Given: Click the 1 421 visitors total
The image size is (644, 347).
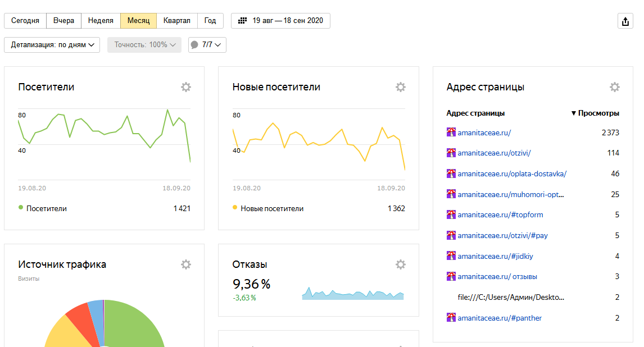Looking at the screenshot, I should point(182,208).
